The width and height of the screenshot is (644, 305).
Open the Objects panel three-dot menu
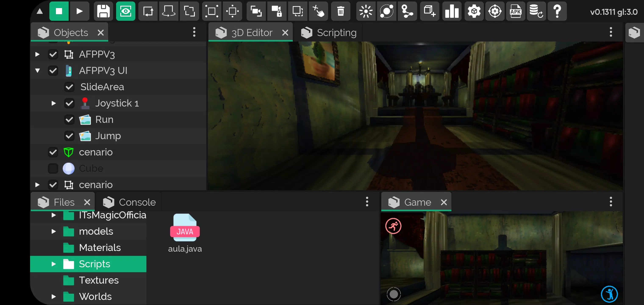point(194,32)
